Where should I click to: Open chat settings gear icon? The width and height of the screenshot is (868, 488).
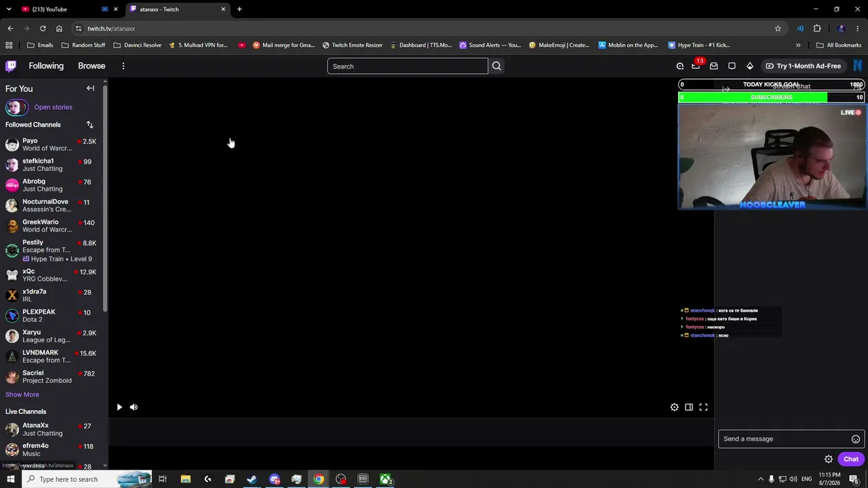[828, 459]
